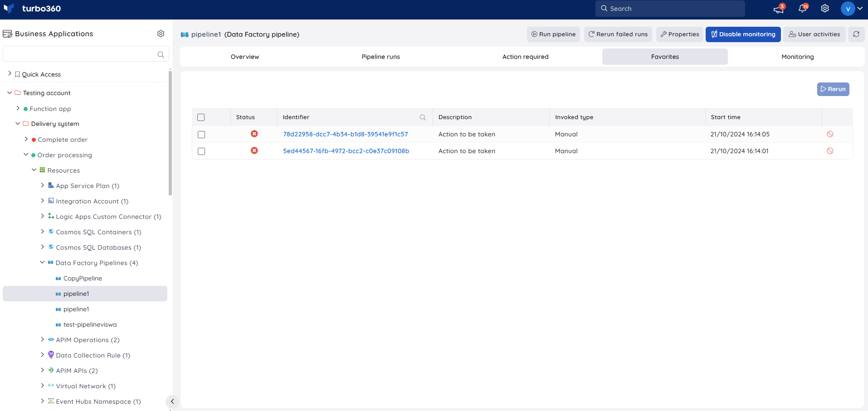Click the Cosmos SQL Containers icon
This screenshot has width=868, height=411.
pyautogui.click(x=51, y=232)
